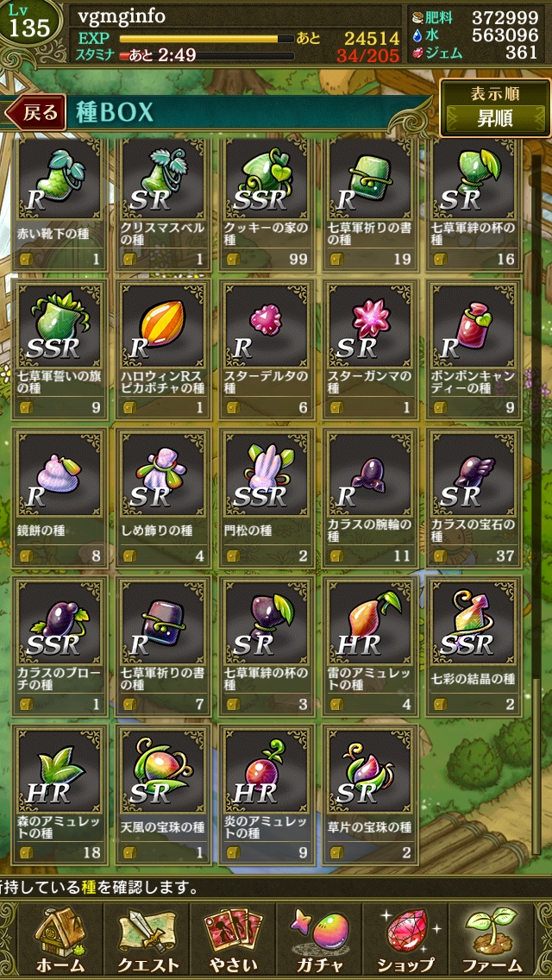Tap the ジェム gem counter
Screen dimensions: 552x980
point(476,53)
